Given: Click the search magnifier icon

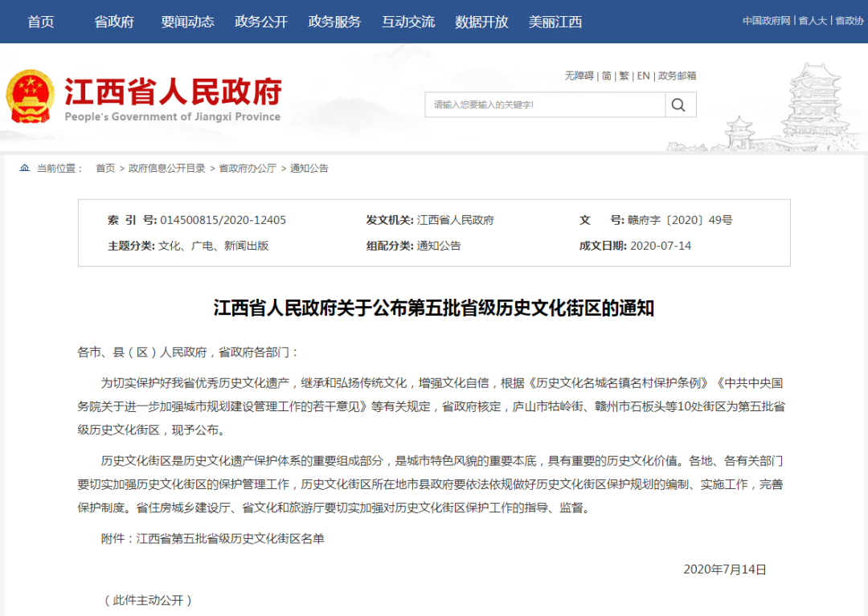Looking at the screenshot, I should click(x=678, y=104).
